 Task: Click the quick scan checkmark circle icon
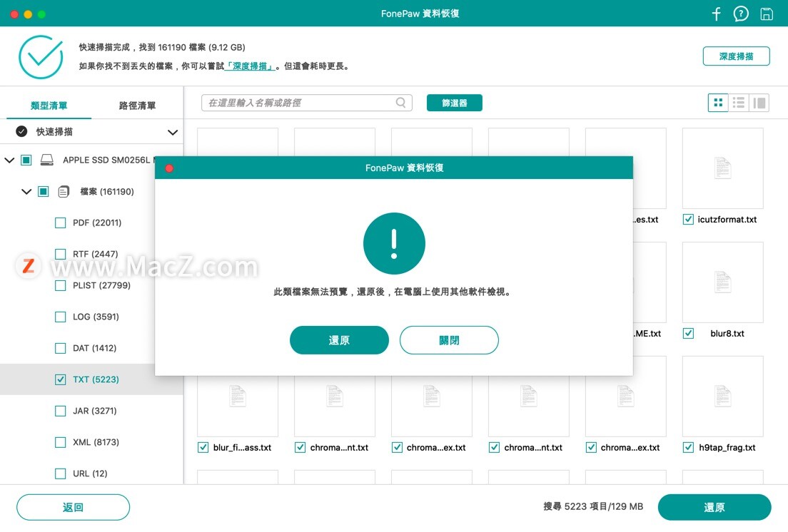21,131
